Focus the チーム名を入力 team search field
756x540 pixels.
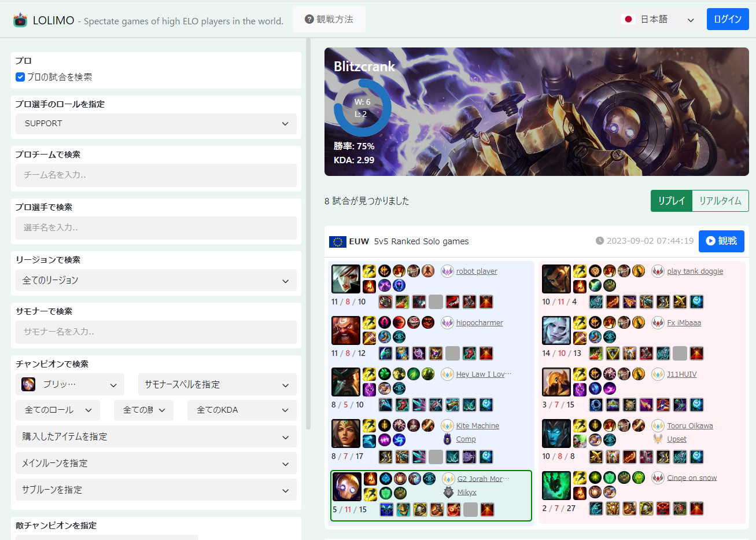(x=156, y=175)
